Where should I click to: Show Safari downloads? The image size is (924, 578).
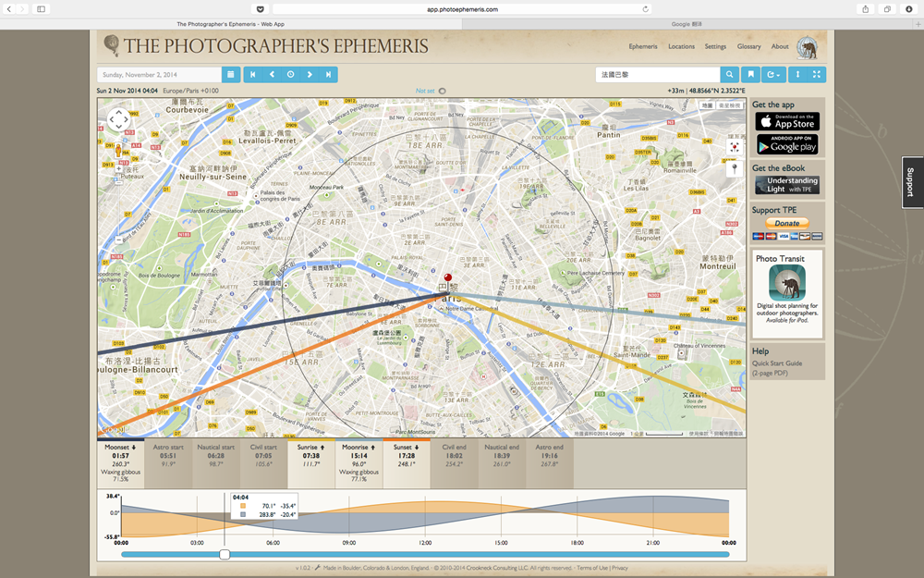[x=908, y=9]
